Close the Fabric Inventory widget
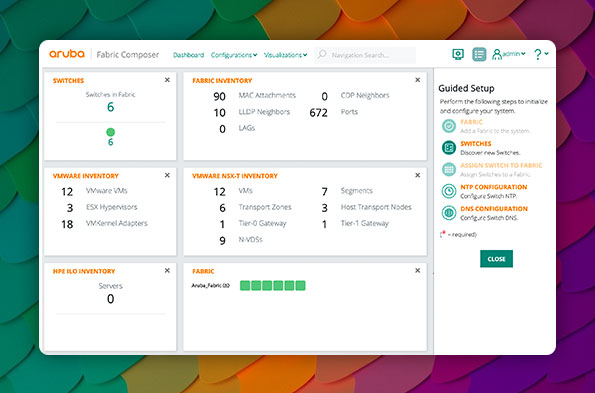 pos(417,80)
